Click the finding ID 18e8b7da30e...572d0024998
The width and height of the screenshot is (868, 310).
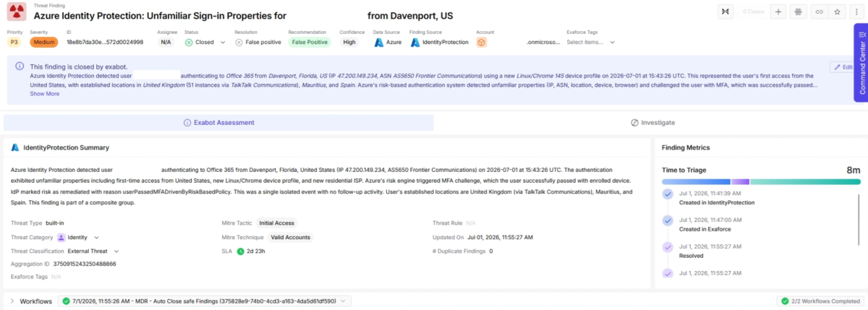click(x=105, y=43)
